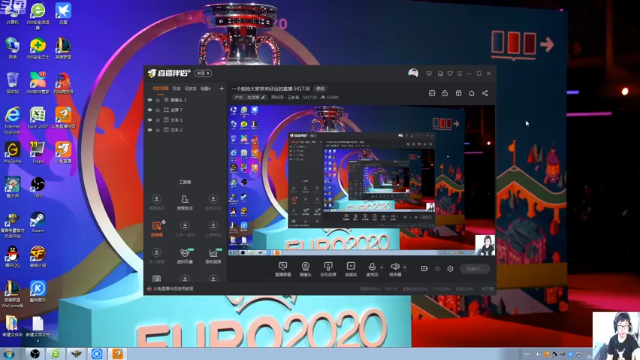
Task: Click the microphone icon in toolbar
Action: point(372,267)
